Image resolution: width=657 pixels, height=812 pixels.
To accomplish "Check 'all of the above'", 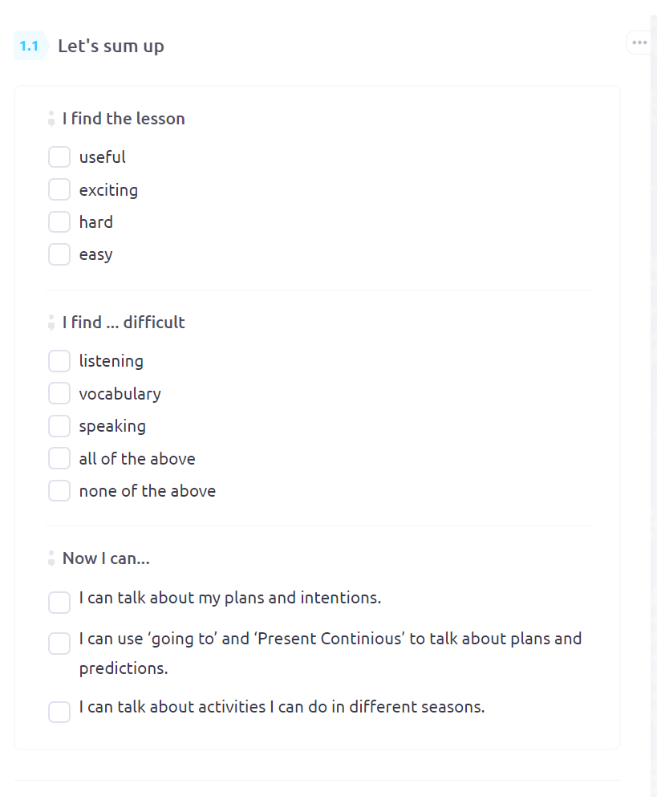I will click(59, 458).
